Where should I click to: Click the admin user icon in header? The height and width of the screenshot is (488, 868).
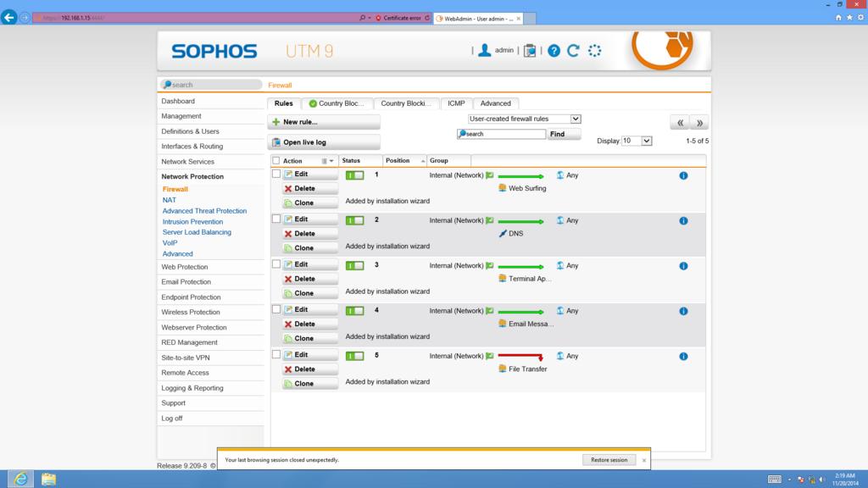pyautogui.click(x=484, y=50)
